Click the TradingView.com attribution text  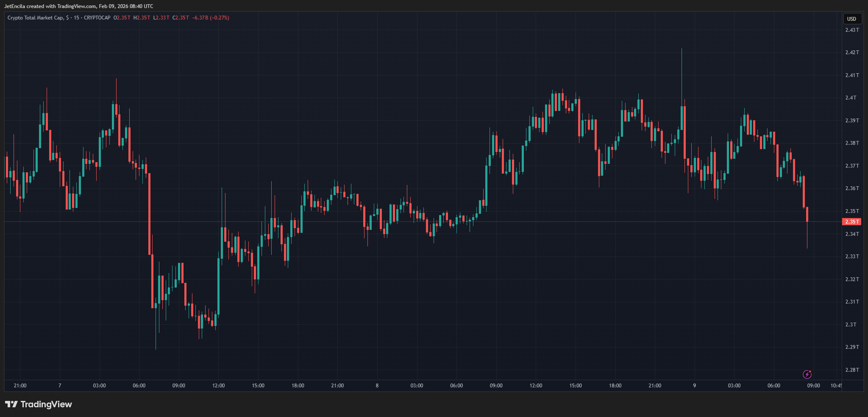(77, 6)
